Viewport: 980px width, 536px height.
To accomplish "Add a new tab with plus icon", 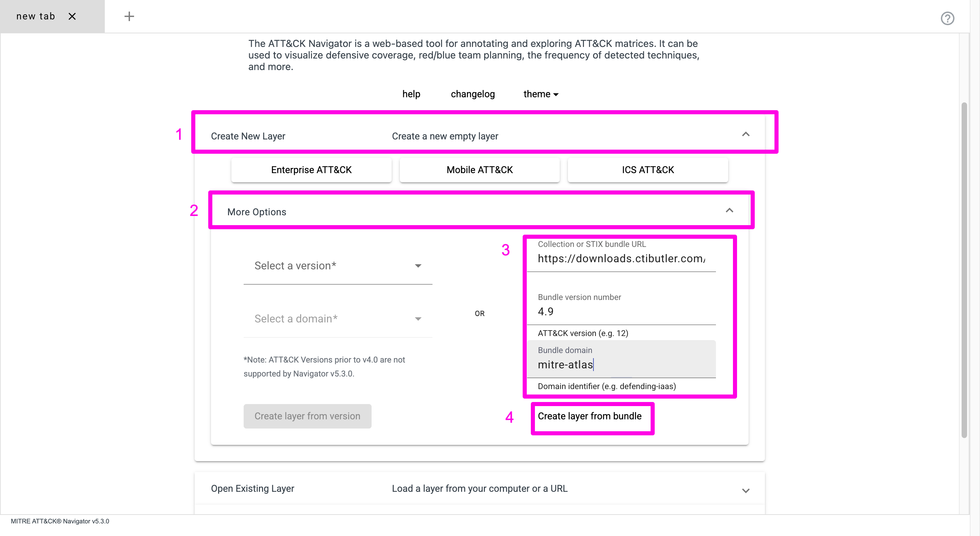I will point(129,16).
